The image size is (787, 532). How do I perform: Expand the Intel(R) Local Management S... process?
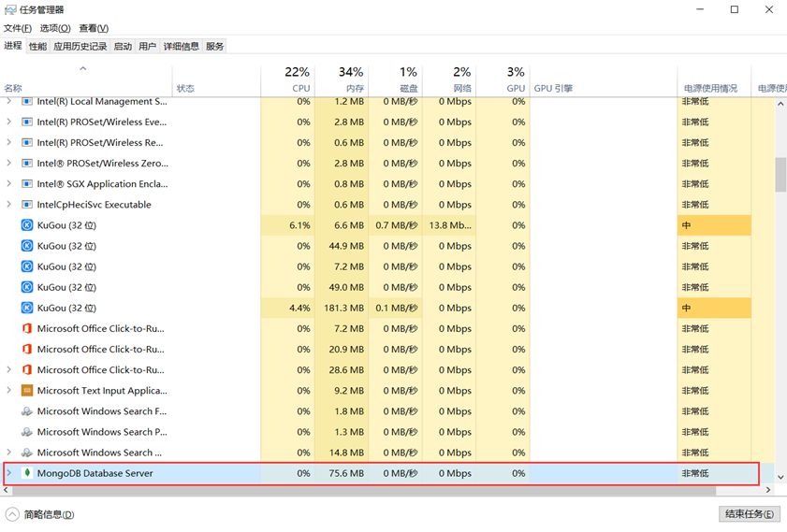click(8, 101)
